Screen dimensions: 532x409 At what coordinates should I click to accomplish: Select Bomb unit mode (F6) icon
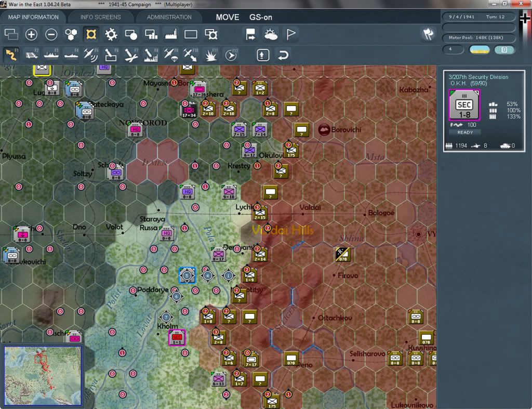coord(111,55)
